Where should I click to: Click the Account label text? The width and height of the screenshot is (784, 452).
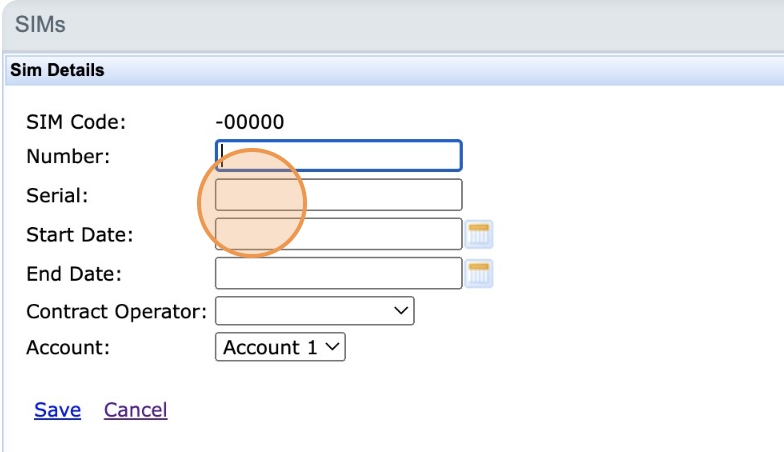click(66, 347)
